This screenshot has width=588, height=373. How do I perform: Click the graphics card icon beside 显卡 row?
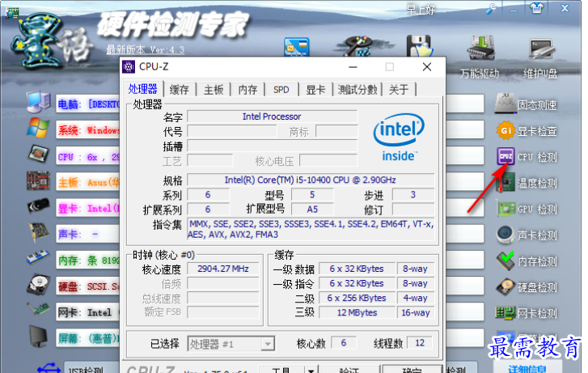tap(38, 206)
